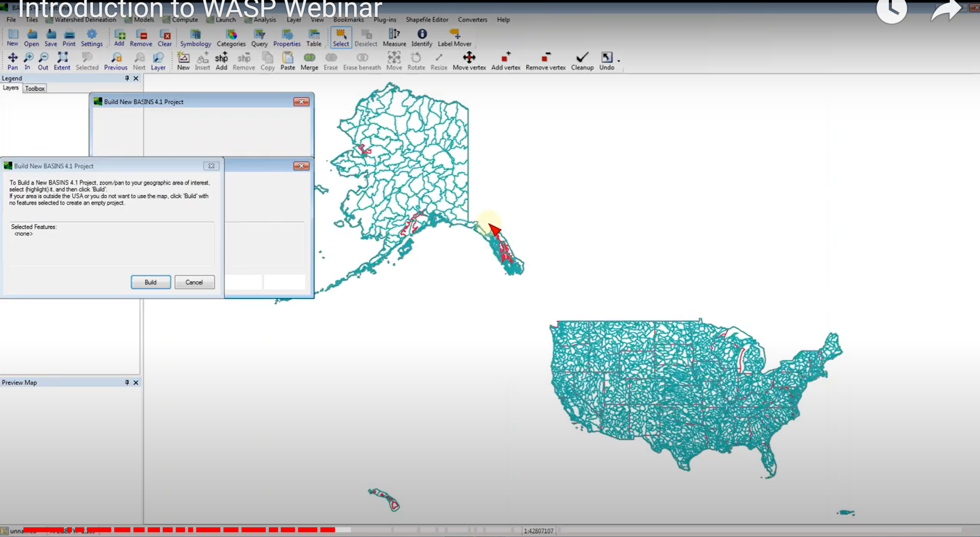Click the Undo icon
Screen dimensions: 980x537
[607, 61]
